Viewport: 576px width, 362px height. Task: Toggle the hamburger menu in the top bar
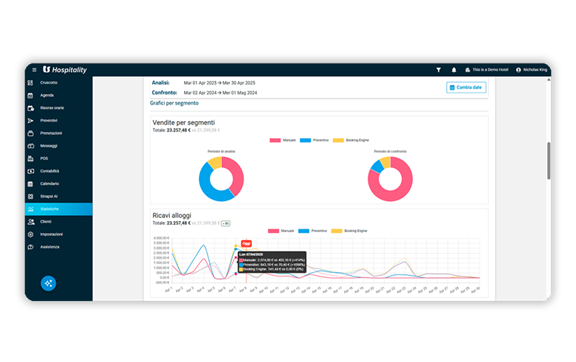pos(34,70)
